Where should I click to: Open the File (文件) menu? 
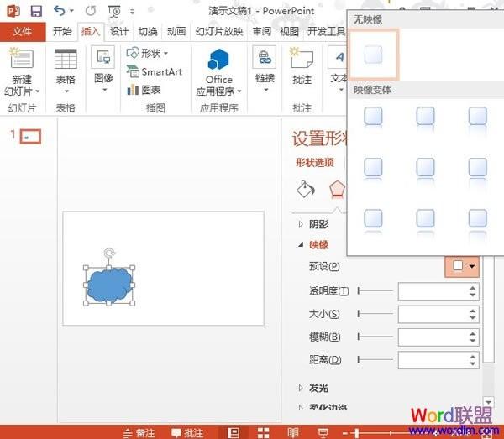pyautogui.click(x=23, y=32)
